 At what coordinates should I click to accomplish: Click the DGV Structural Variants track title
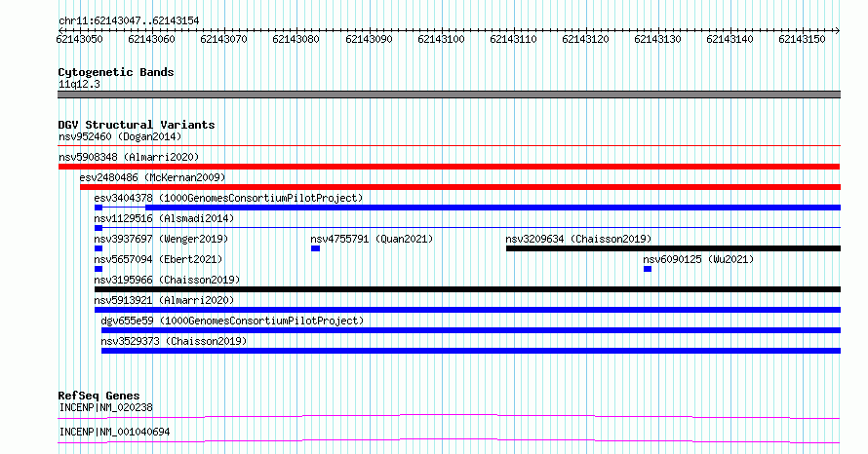click(x=137, y=125)
